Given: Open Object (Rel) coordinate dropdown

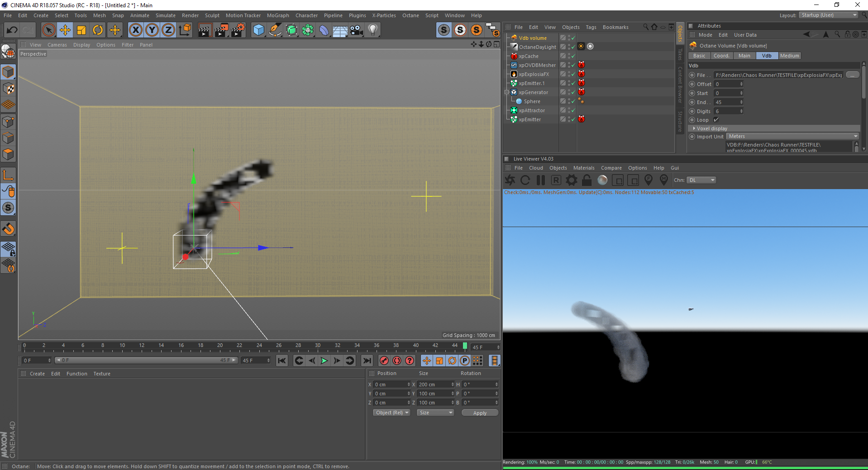Looking at the screenshot, I should [x=392, y=413].
